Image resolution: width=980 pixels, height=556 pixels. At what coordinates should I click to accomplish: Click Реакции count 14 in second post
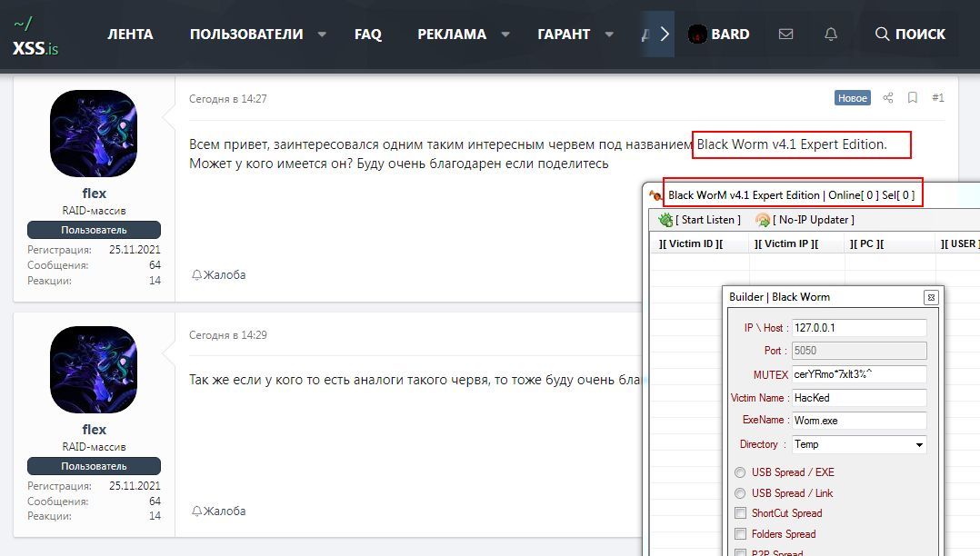pyautogui.click(x=155, y=516)
